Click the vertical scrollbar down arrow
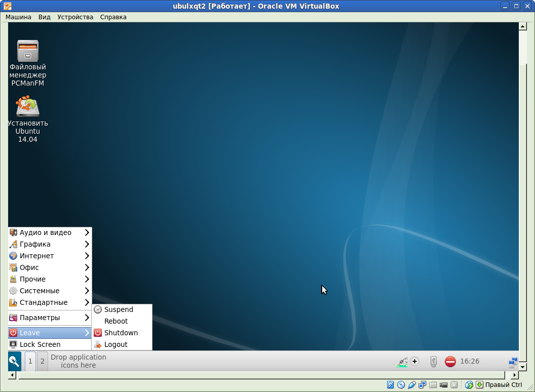 click(523, 367)
